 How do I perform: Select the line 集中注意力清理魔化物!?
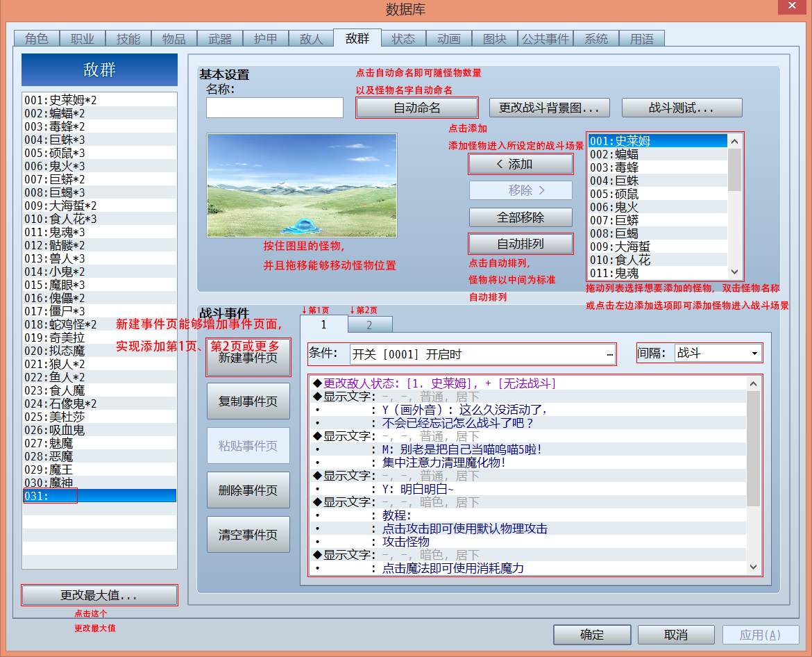point(528,463)
